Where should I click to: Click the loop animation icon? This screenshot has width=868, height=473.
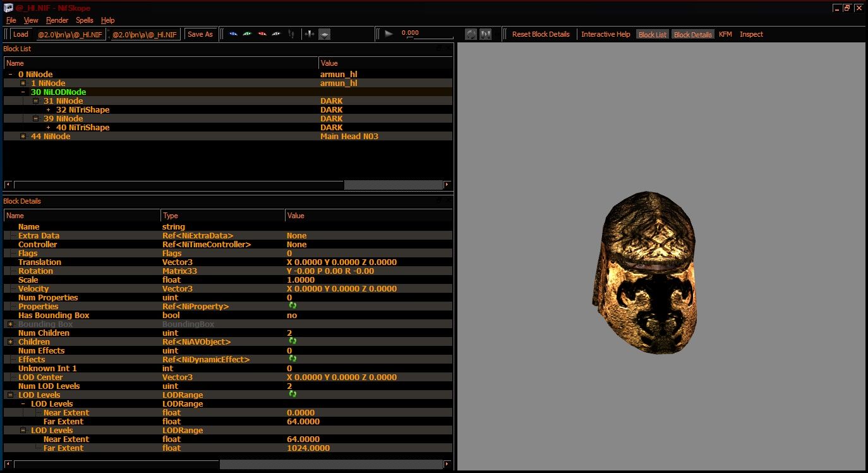(x=471, y=34)
